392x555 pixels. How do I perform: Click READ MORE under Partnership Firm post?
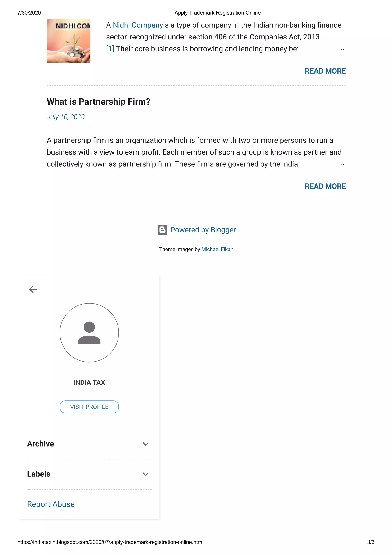(x=325, y=186)
